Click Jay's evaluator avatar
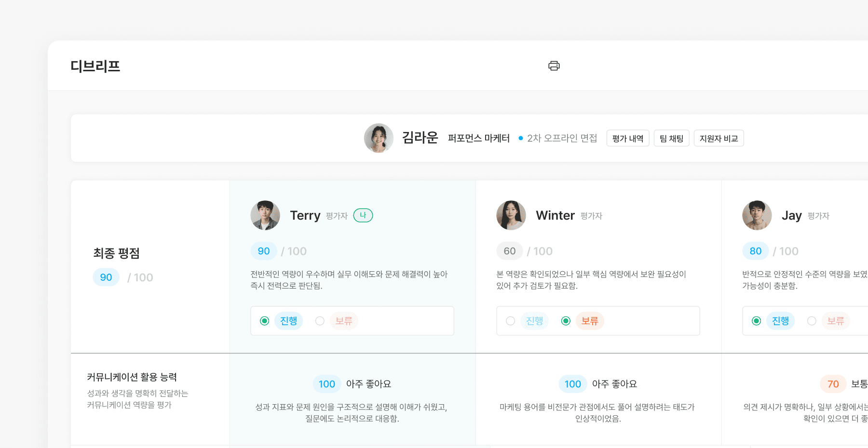Image resolution: width=868 pixels, height=448 pixels. 757,215
